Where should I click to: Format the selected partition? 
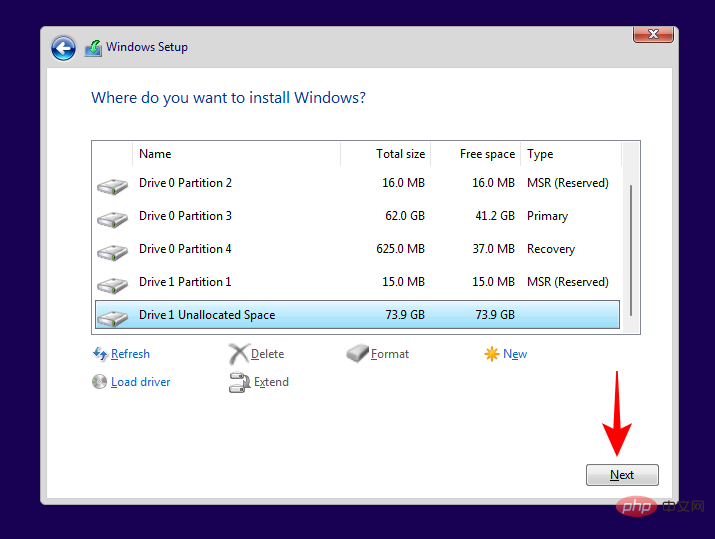390,354
